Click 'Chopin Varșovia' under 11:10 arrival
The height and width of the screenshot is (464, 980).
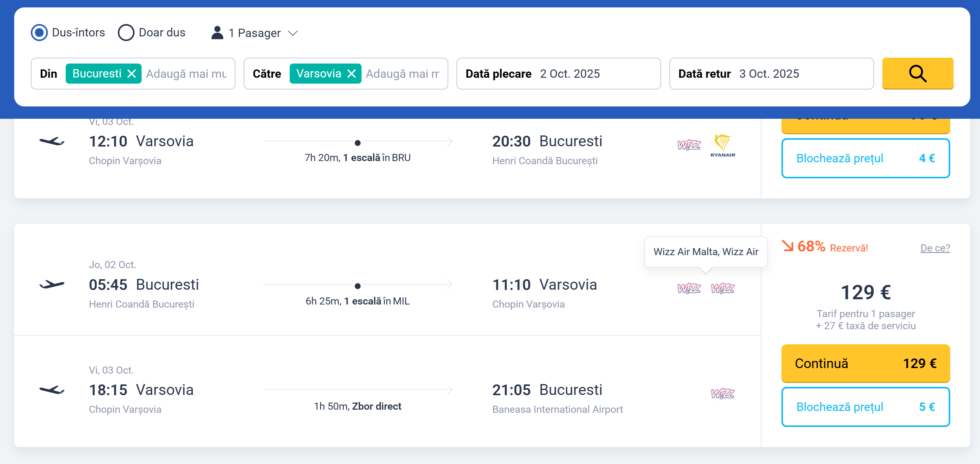(x=528, y=304)
